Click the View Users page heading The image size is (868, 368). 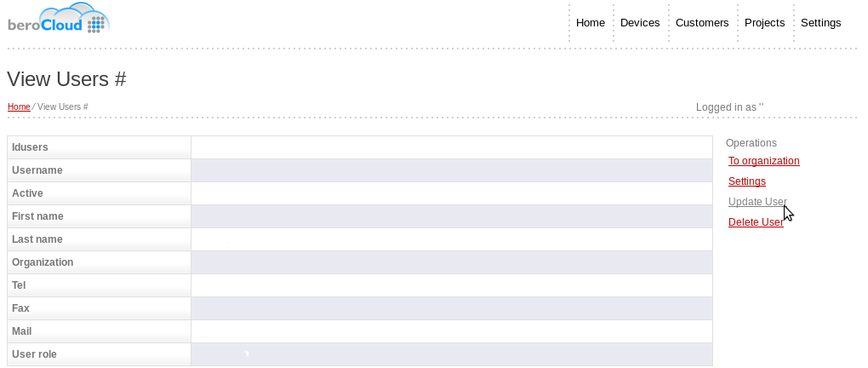[67, 79]
